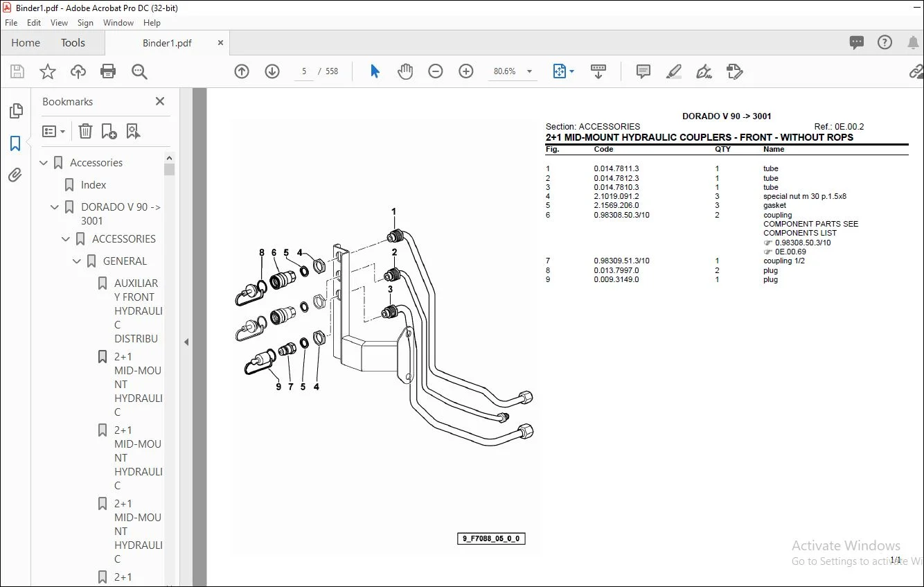Go to next page arrow
This screenshot has width=924, height=587.
click(272, 71)
